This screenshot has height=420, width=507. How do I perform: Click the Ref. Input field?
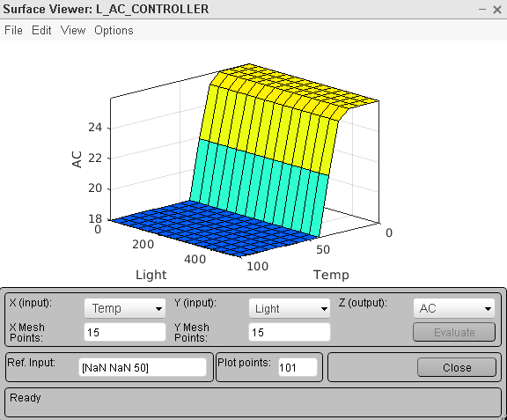point(143,367)
